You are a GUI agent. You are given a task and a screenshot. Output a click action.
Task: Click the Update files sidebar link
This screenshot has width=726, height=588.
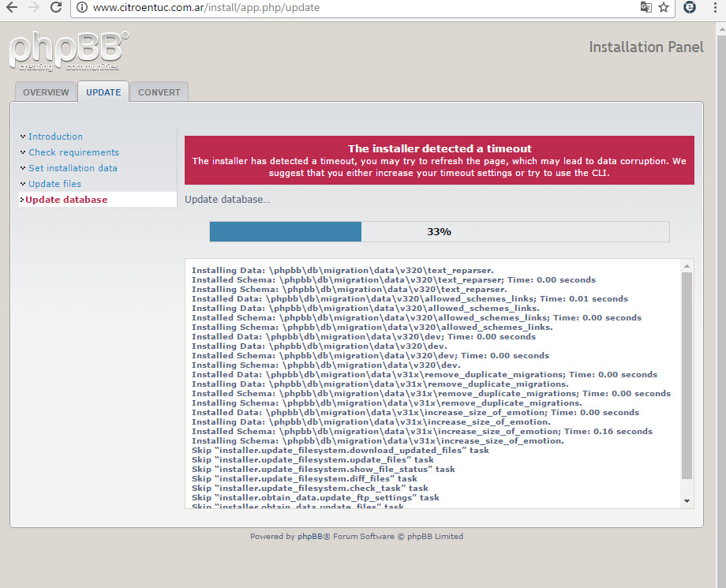[x=54, y=184]
